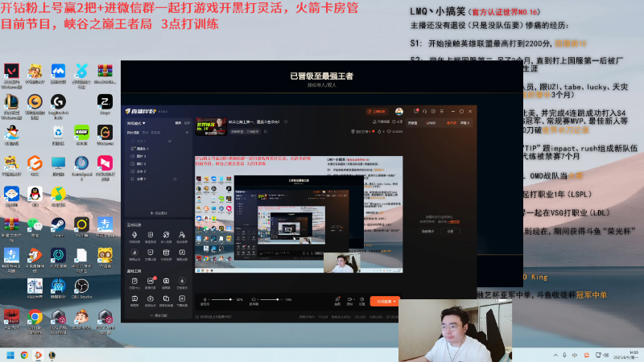Click the 中 input method tray indicator

click(x=575, y=355)
